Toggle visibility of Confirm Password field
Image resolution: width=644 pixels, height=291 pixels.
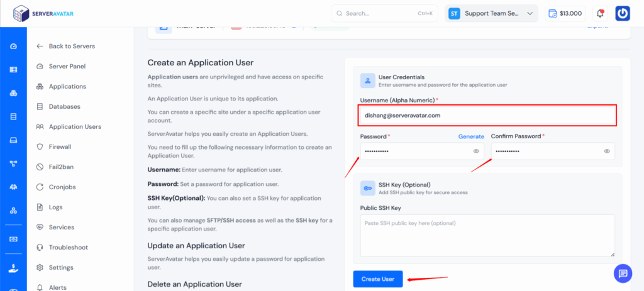(607, 151)
